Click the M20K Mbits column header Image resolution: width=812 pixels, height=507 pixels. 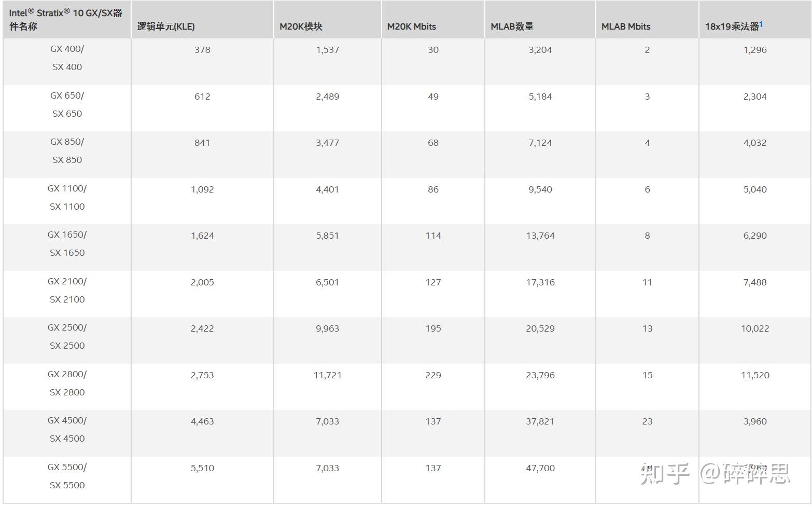412,26
